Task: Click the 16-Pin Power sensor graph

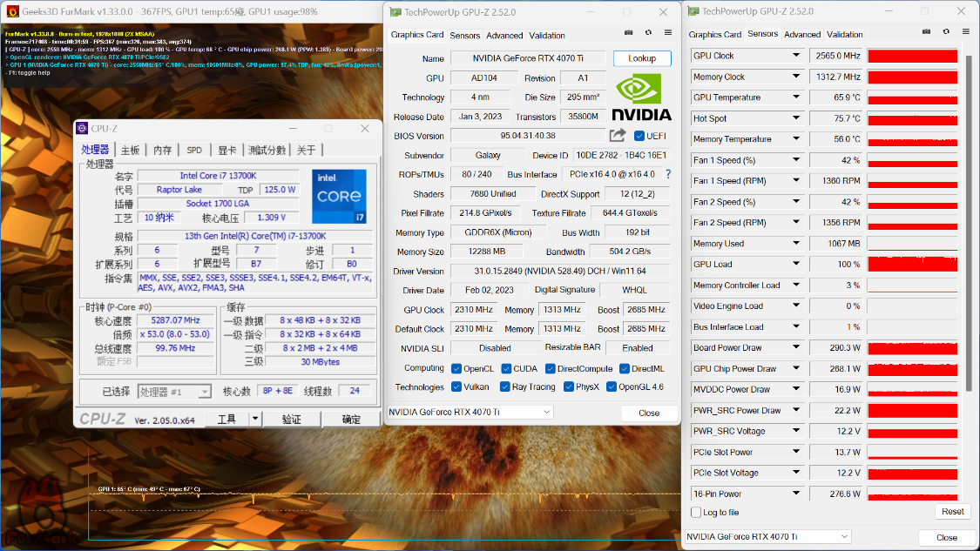Action: point(913,494)
